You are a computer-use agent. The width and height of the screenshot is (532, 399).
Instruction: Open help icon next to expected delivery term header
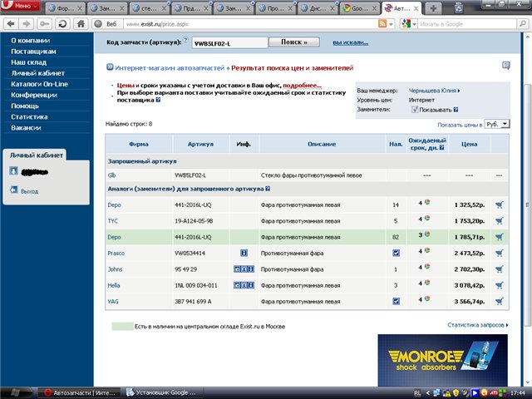(441, 148)
